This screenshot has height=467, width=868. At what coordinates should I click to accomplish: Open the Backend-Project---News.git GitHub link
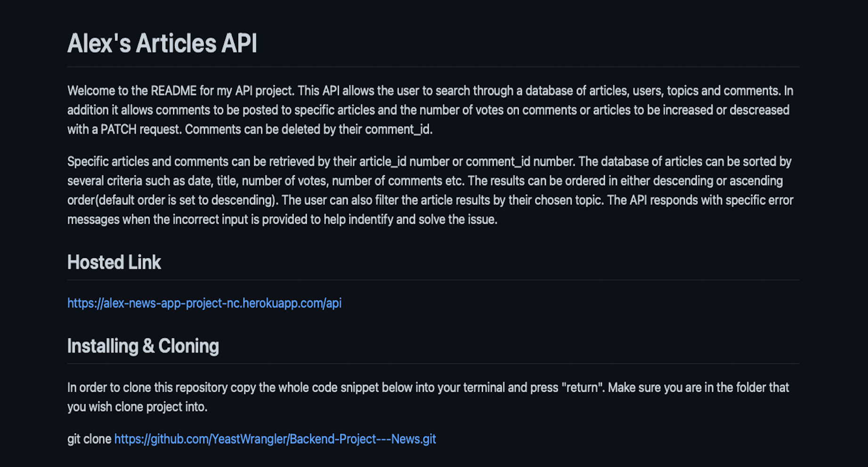click(x=275, y=439)
